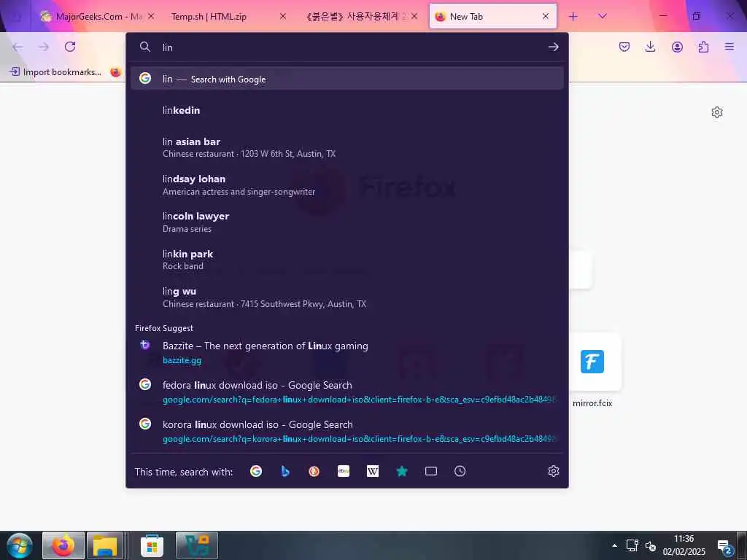Pick the linkin park suggestion
The image size is (747, 560).
pyautogui.click(x=347, y=260)
